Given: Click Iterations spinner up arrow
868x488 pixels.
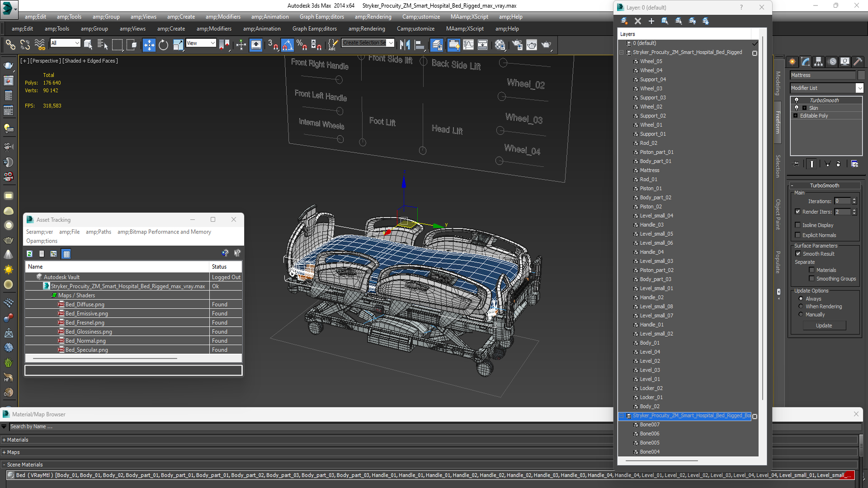Looking at the screenshot, I should coord(854,199).
